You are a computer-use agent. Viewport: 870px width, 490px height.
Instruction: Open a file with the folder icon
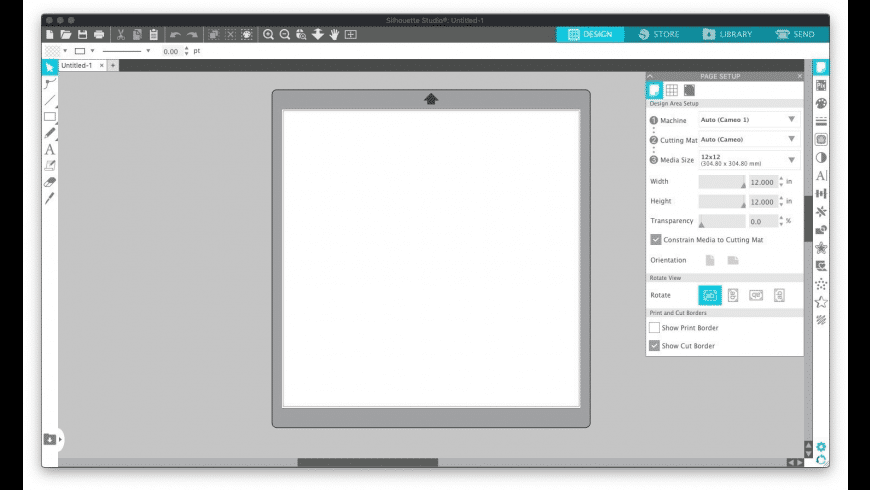pyautogui.click(x=66, y=34)
